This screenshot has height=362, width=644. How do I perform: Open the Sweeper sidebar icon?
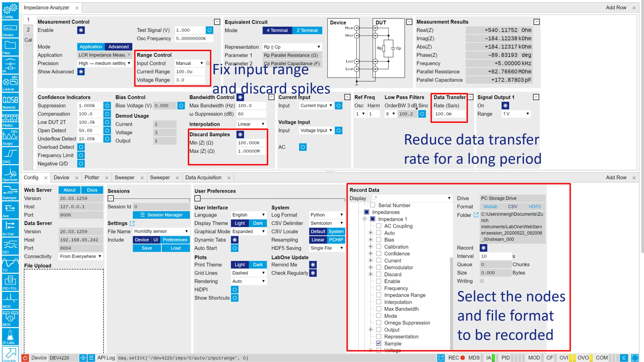click(x=10, y=192)
